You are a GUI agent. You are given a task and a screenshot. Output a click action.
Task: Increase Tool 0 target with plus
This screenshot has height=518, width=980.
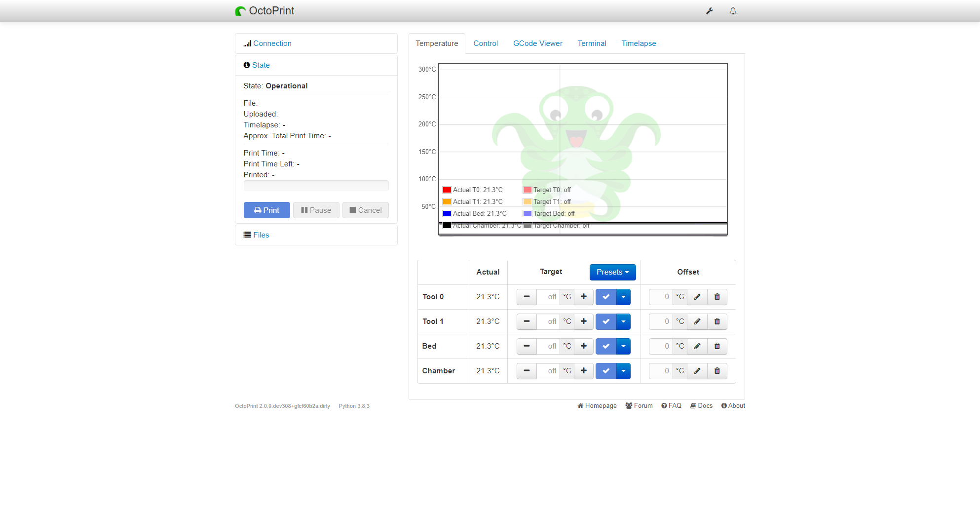click(584, 297)
